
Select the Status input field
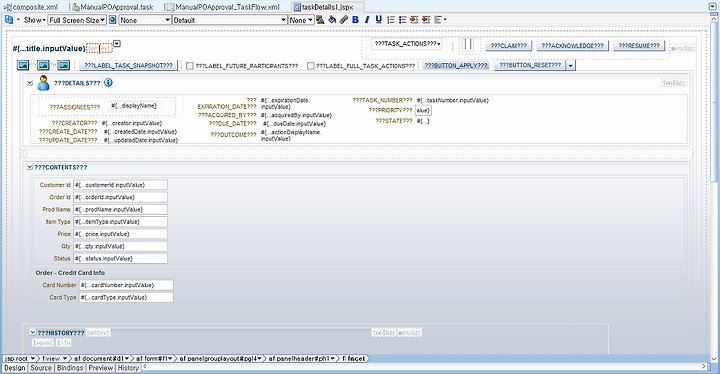pos(120,258)
